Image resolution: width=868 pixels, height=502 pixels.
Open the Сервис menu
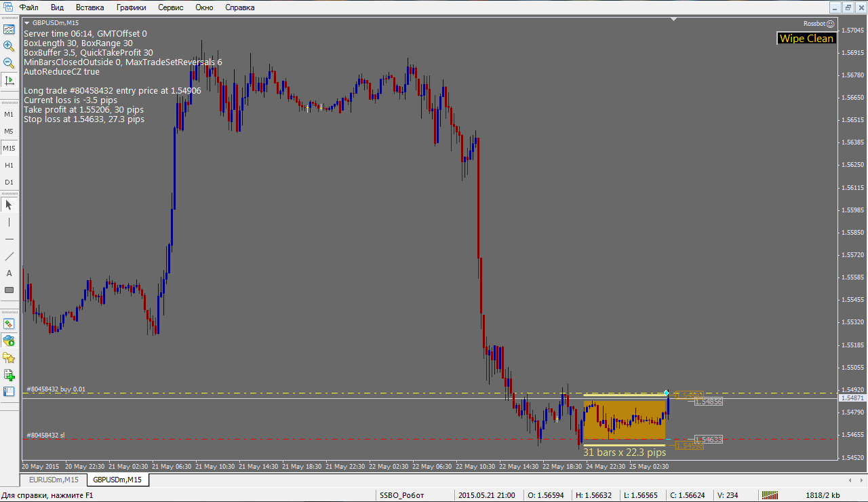click(x=171, y=7)
